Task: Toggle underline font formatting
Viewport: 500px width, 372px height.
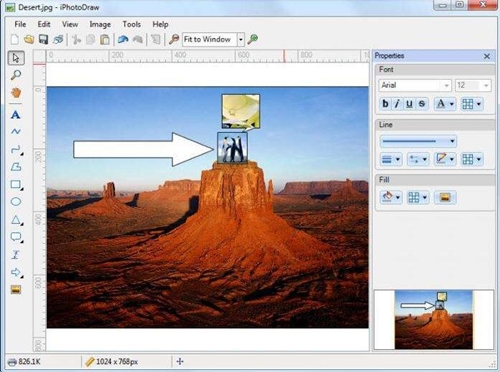Action: click(409, 104)
